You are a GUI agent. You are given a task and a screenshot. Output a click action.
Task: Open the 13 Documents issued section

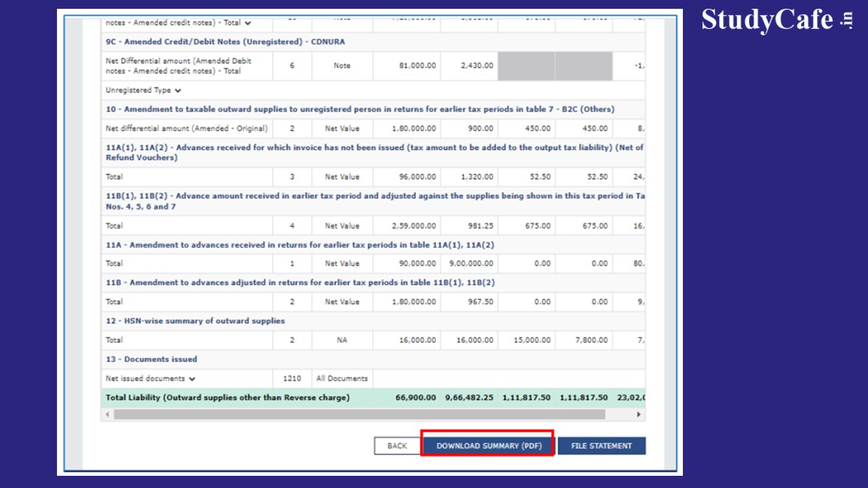tap(151, 359)
